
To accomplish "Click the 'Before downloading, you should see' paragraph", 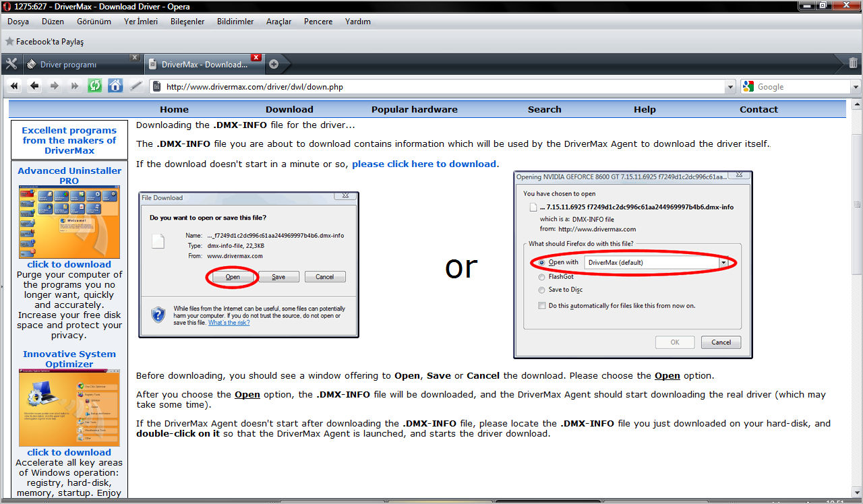I will click(425, 375).
